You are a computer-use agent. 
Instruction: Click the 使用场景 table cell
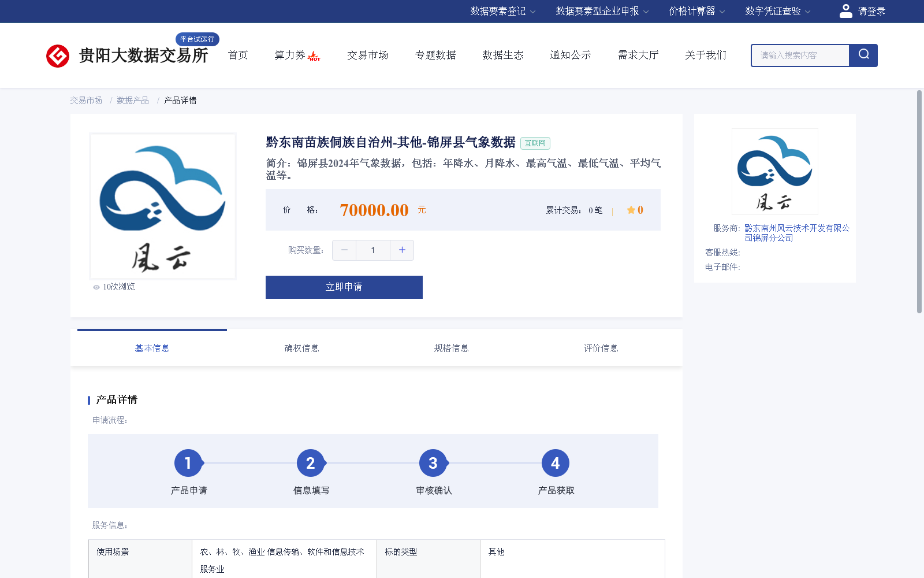click(x=140, y=559)
